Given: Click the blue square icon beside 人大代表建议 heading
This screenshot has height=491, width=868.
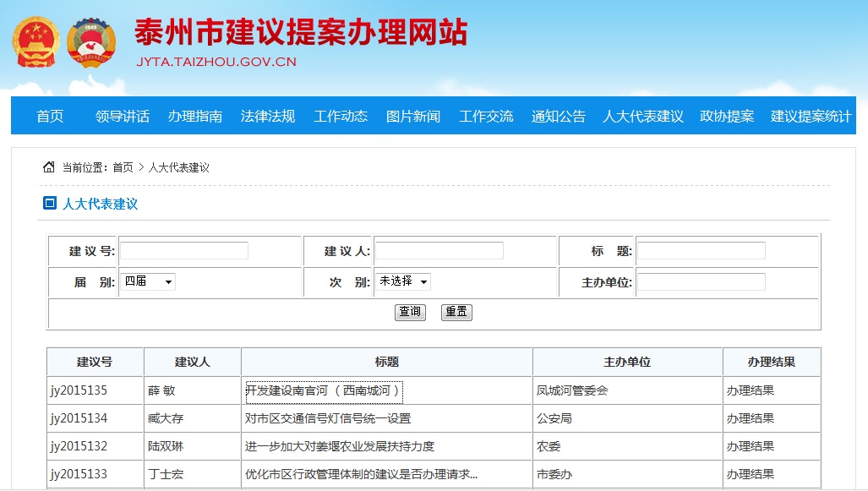Looking at the screenshot, I should (x=49, y=203).
